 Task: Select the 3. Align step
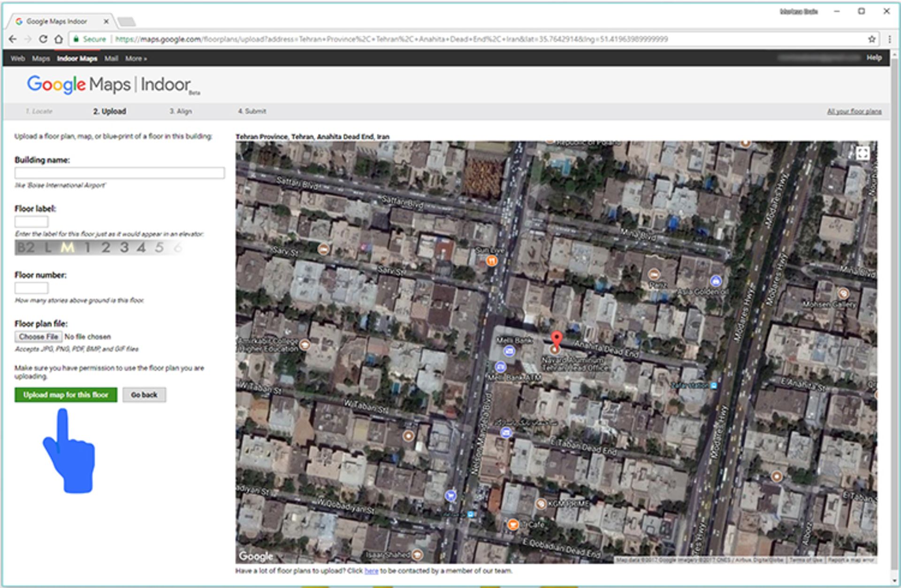click(x=181, y=111)
